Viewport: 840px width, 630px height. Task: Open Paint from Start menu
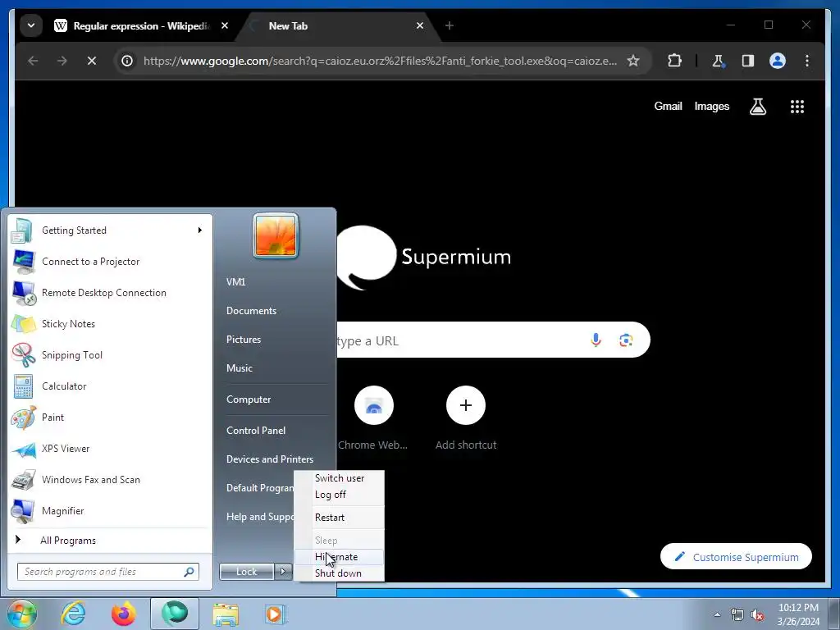[x=109, y=418]
